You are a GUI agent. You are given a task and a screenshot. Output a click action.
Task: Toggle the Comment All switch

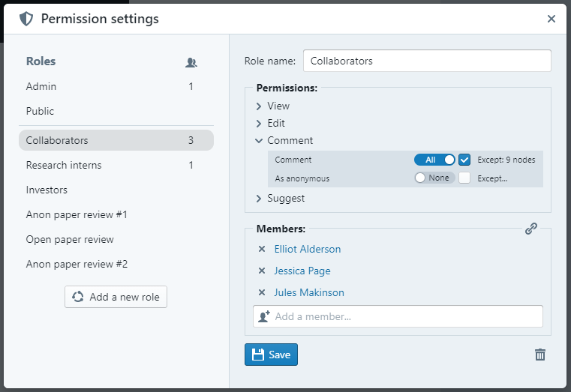click(434, 160)
